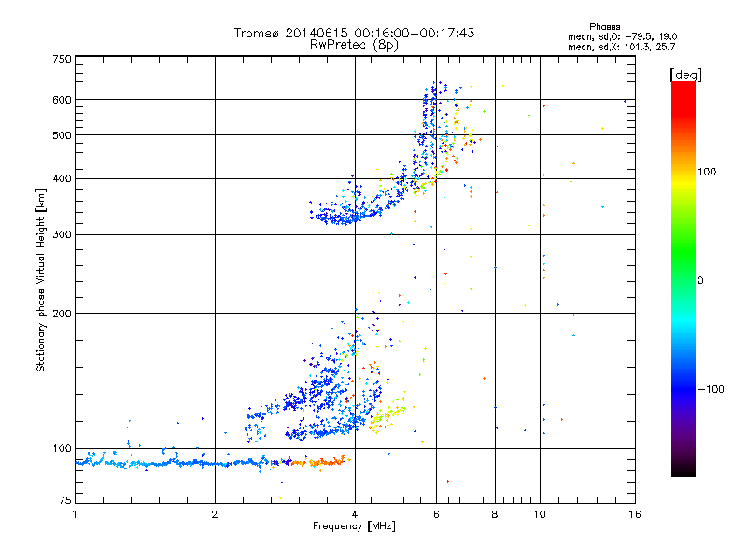Screen dimensions: 747x560
Task: Click the '[deg]' colorbar unit label
Action: [x=686, y=76]
